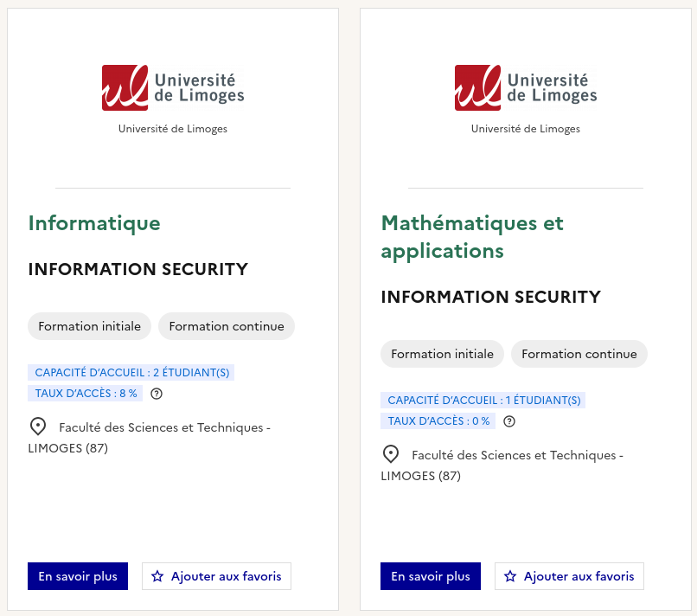Viewport: 697px width, 616px height.
Task: Click the Université de Limoges logo on Informatique card
Action: 173,87
